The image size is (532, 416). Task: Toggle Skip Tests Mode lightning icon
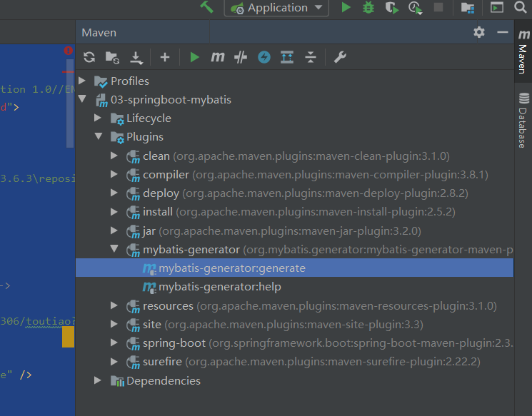pyautogui.click(x=264, y=57)
